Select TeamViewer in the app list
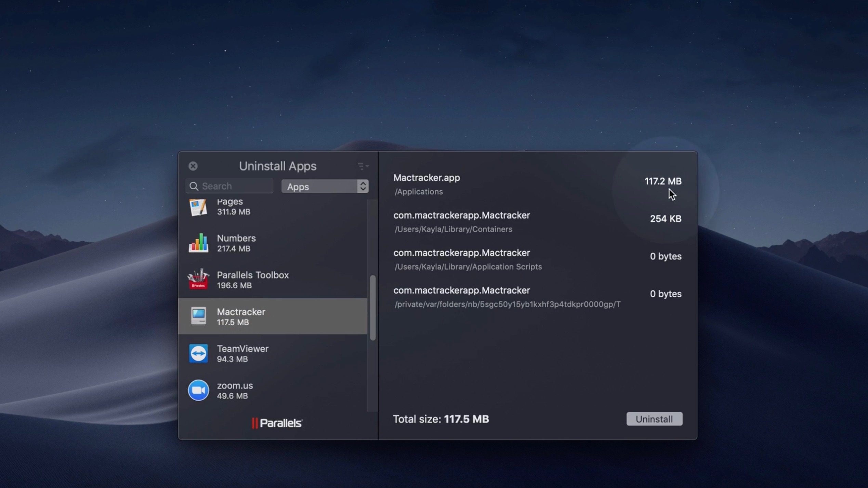This screenshot has height=488, width=868. 273,354
